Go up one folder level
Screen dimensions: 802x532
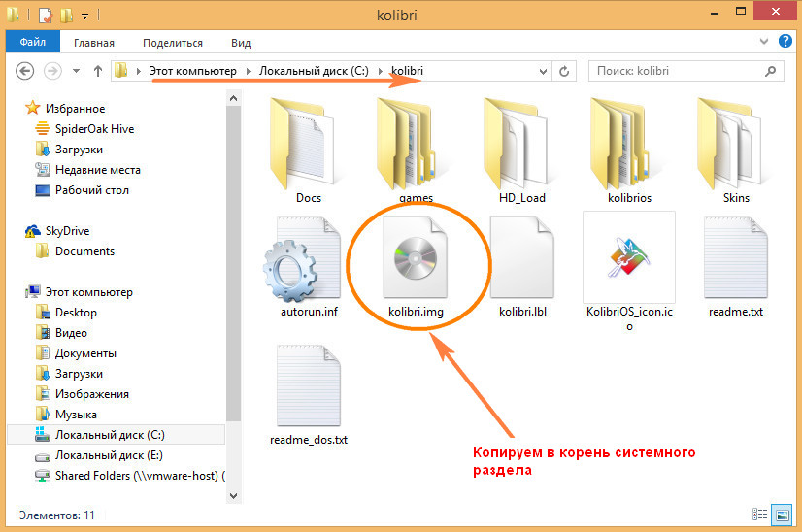pyautogui.click(x=98, y=71)
